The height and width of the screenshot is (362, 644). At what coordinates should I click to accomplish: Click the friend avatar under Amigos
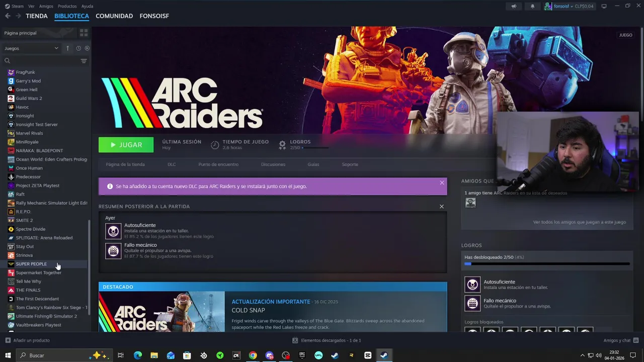(x=470, y=203)
